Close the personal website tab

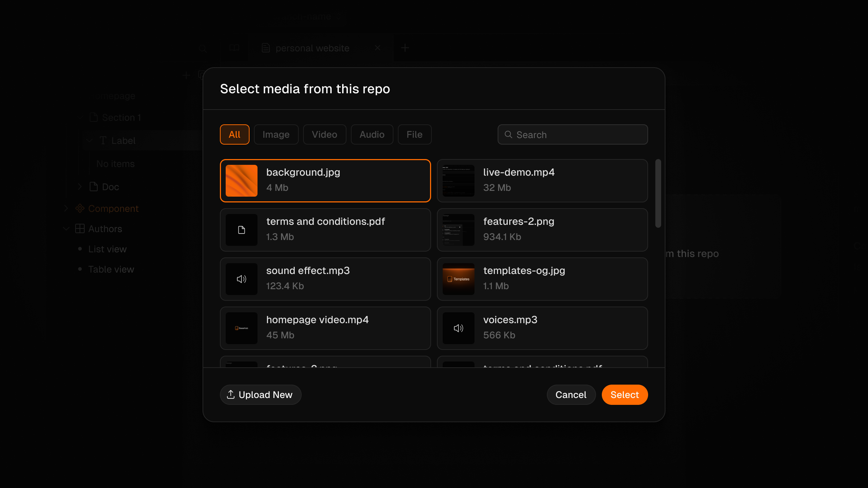(x=378, y=48)
